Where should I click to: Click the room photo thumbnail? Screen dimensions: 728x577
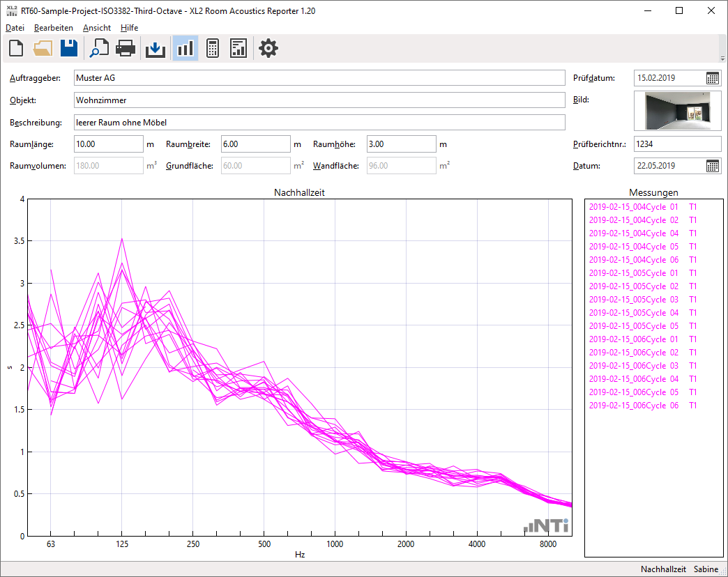(676, 110)
